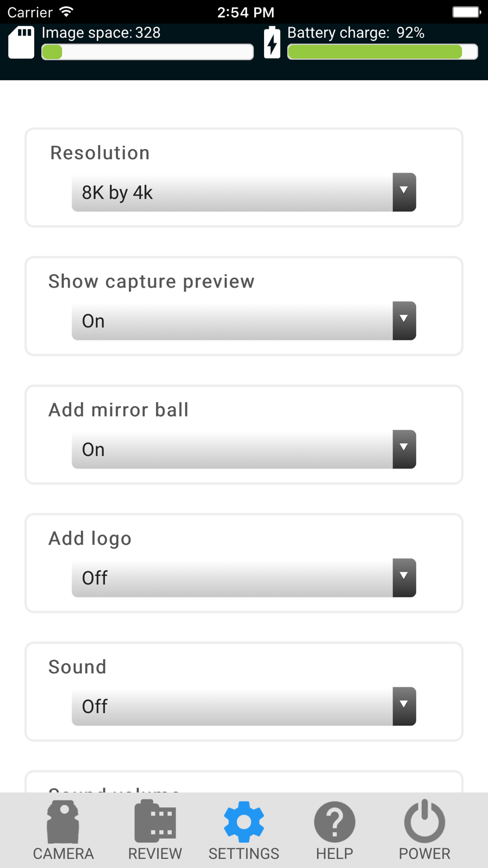The width and height of the screenshot is (488, 868).
Task: Tap the Wi-Fi status icon
Action: (x=66, y=11)
